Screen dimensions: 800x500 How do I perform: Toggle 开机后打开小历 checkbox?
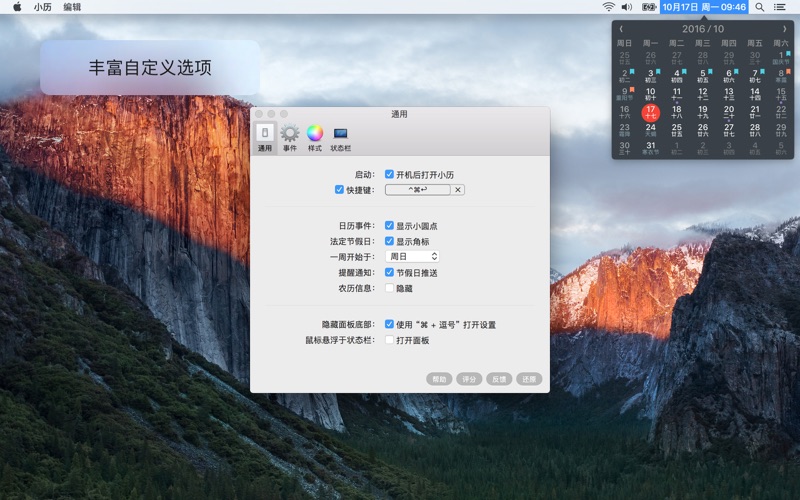coord(389,174)
